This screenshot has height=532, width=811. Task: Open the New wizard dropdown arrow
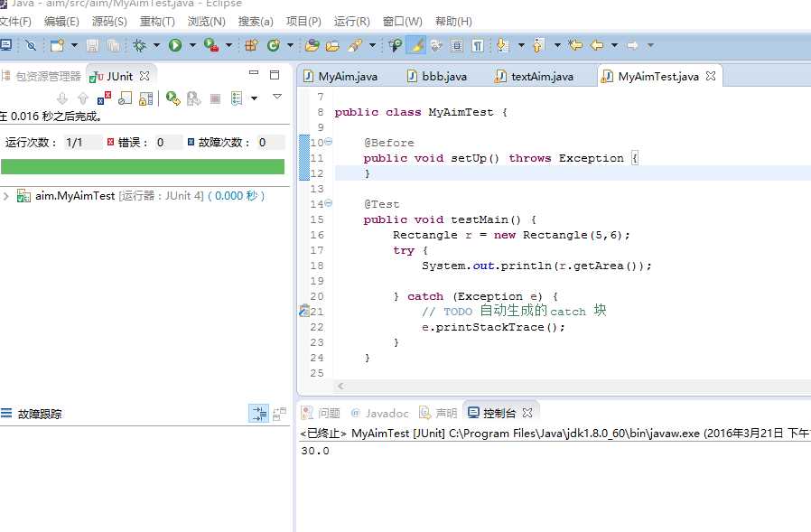click(74, 45)
